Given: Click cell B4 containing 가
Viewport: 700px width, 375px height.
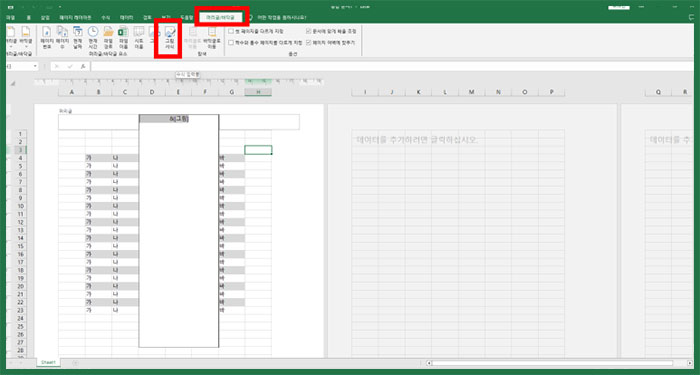Looking at the screenshot, I should 99,158.
